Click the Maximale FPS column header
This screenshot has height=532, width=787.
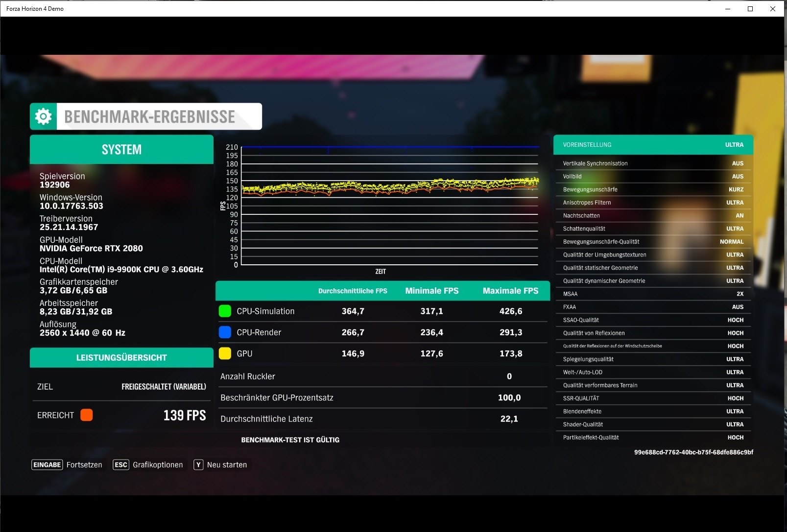pyautogui.click(x=510, y=291)
